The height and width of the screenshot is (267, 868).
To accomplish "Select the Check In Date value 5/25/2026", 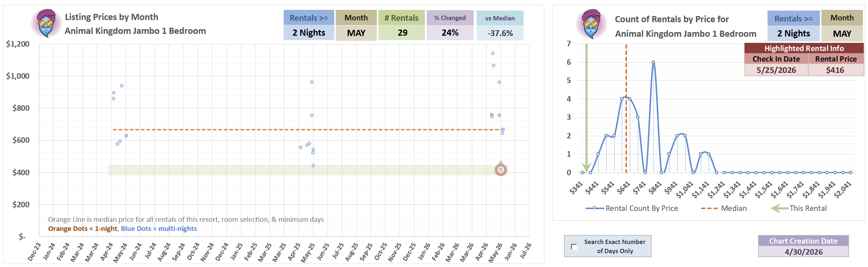I will pyautogui.click(x=776, y=70).
